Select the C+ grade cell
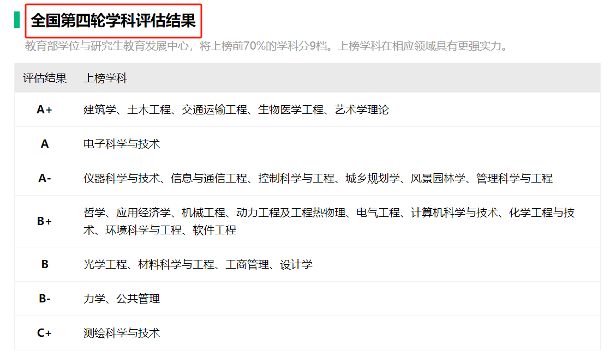 coord(45,333)
